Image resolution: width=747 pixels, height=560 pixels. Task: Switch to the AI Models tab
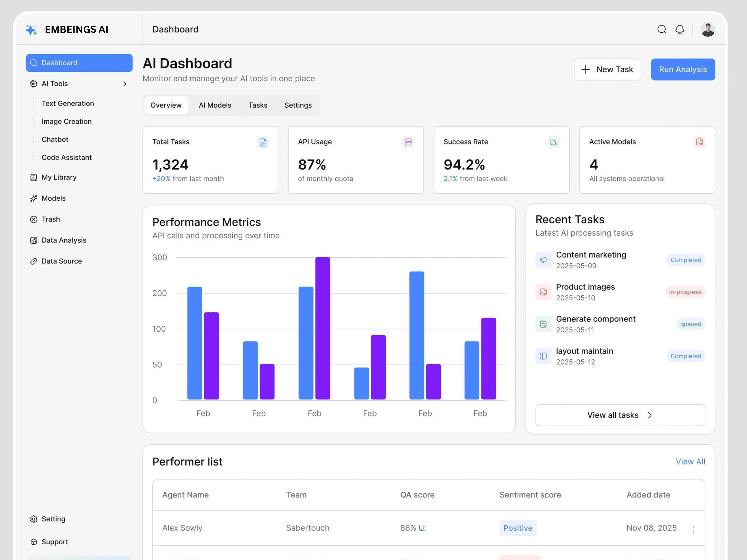215,105
